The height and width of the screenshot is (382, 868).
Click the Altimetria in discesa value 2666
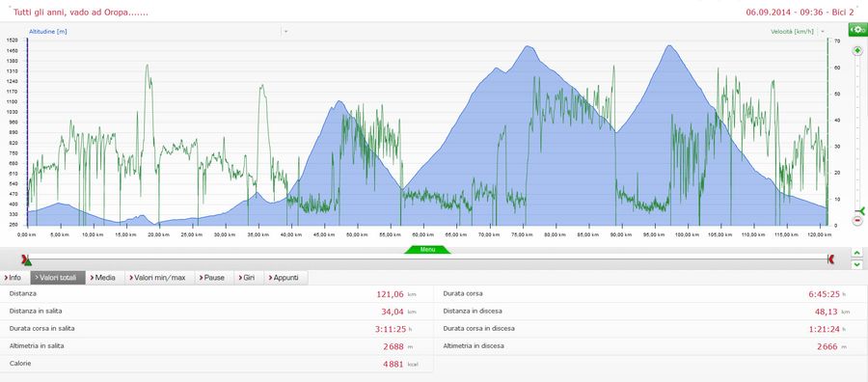click(827, 346)
